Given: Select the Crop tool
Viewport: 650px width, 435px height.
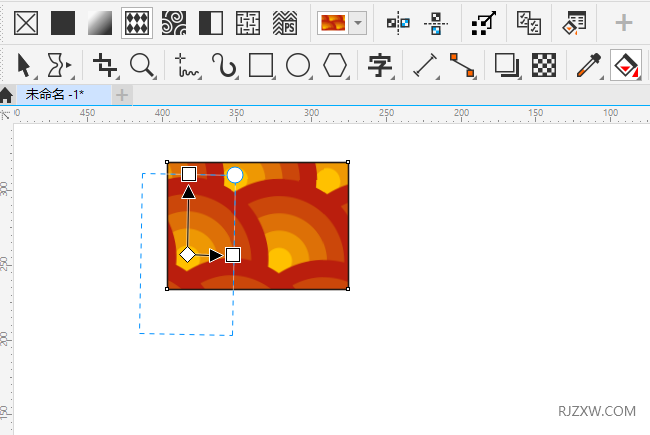Looking at the screenshot, I should 105,66.
